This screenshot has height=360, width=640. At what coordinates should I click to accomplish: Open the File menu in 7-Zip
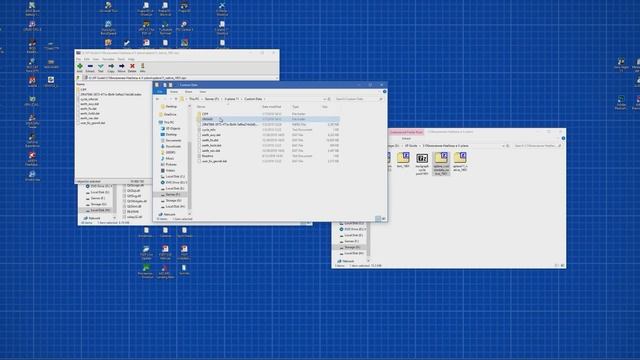click(x=79, y=59)
